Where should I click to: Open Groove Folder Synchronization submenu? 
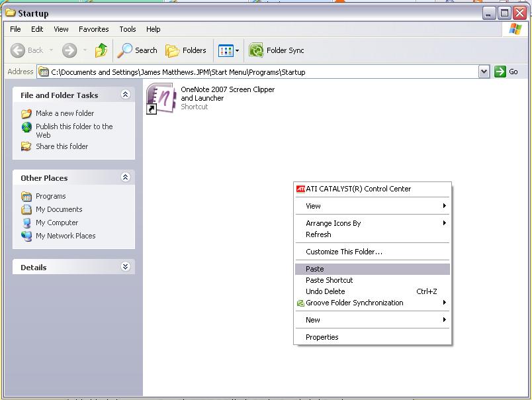tap(373, 303)
